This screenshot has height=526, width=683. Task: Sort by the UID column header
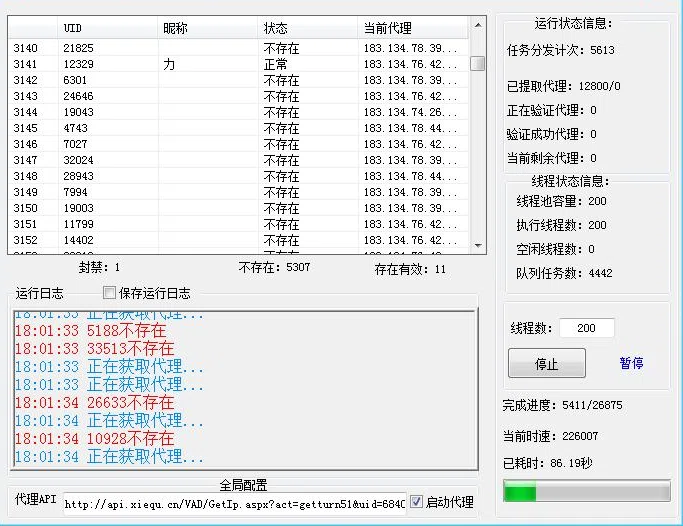click(108, 28)
